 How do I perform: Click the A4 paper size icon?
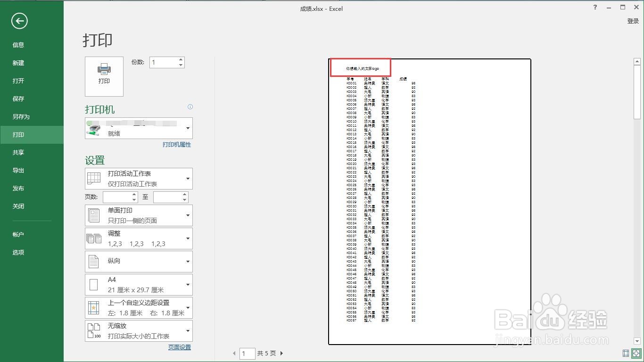point(93,285)
